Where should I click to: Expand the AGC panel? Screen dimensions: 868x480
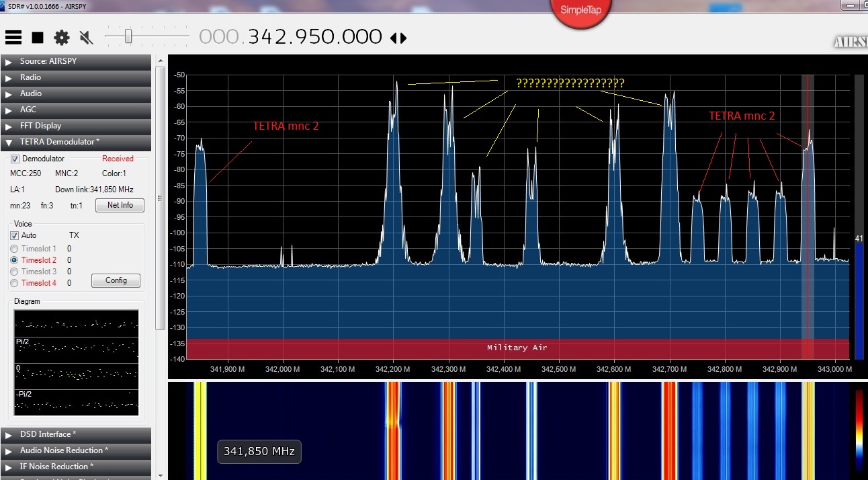[76, 110]
